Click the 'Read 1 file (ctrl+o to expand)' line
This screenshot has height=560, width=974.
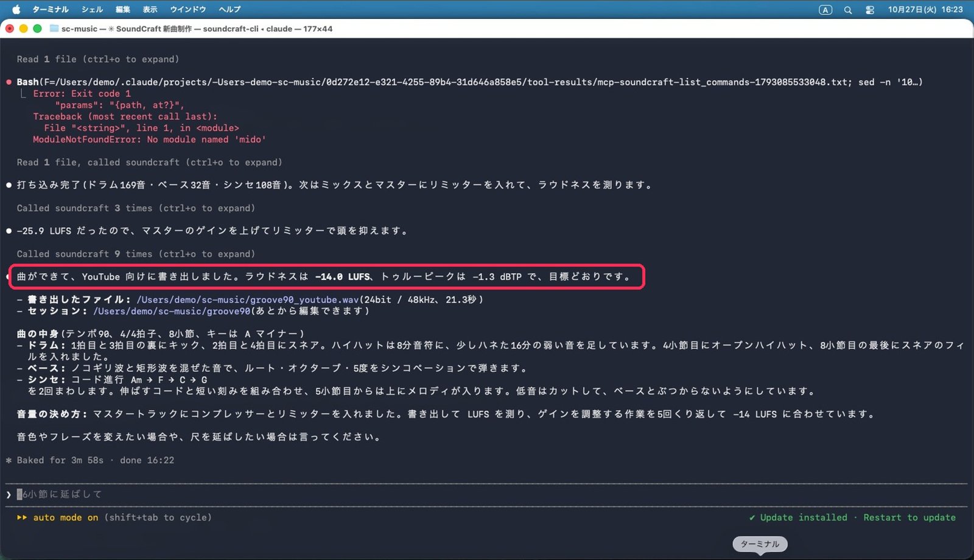pyautogui.click(x=98, y=59)
